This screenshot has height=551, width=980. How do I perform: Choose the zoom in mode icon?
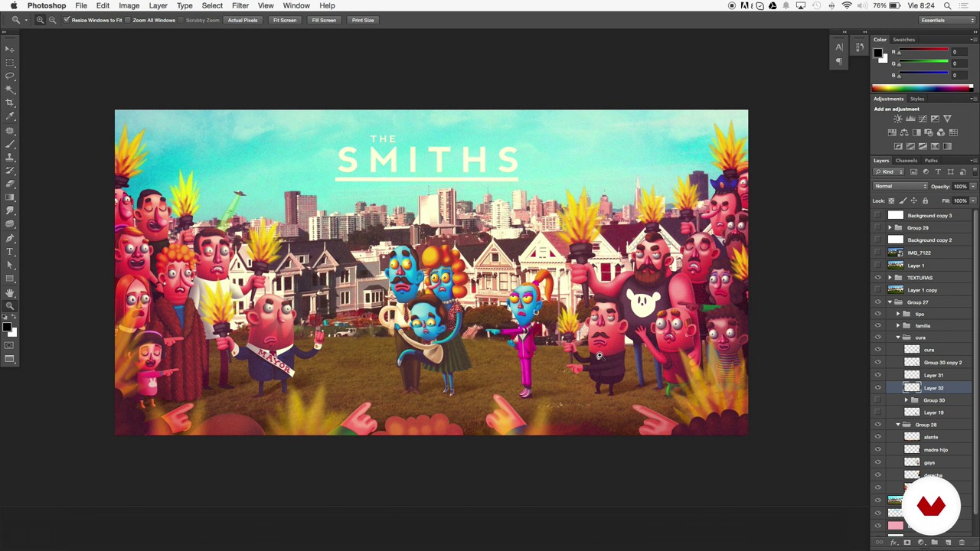pos(40,20)
